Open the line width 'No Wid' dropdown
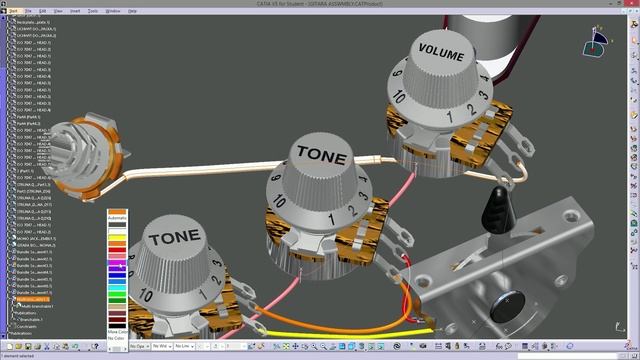Screen dimensions: 640x360 (x=162, y=346)
